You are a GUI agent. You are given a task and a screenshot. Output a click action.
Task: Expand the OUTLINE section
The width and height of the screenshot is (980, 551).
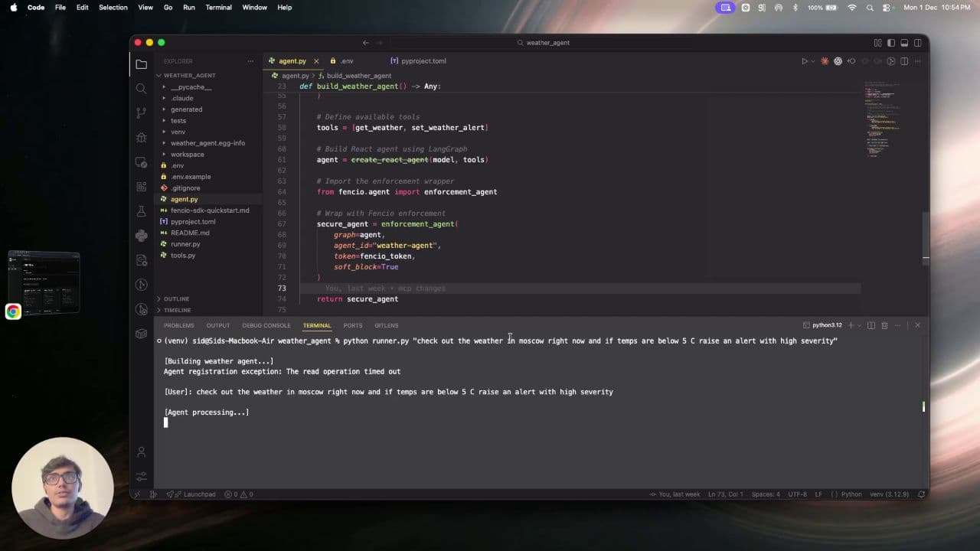(176, 298)
